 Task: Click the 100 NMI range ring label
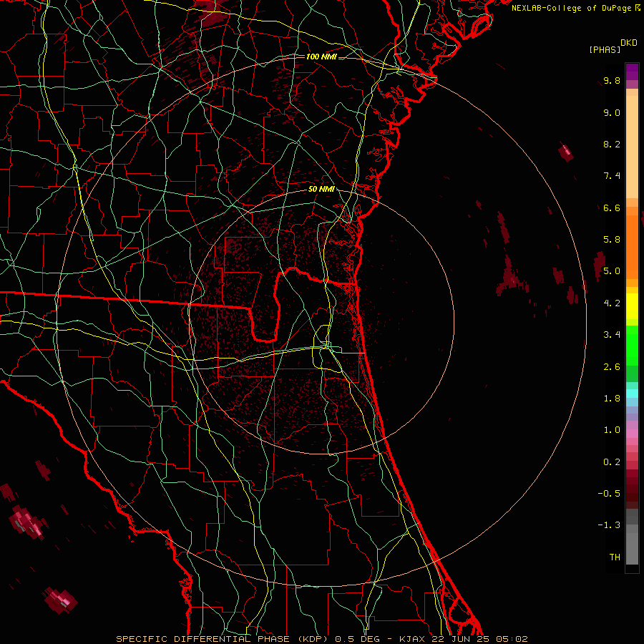[321, 57]
